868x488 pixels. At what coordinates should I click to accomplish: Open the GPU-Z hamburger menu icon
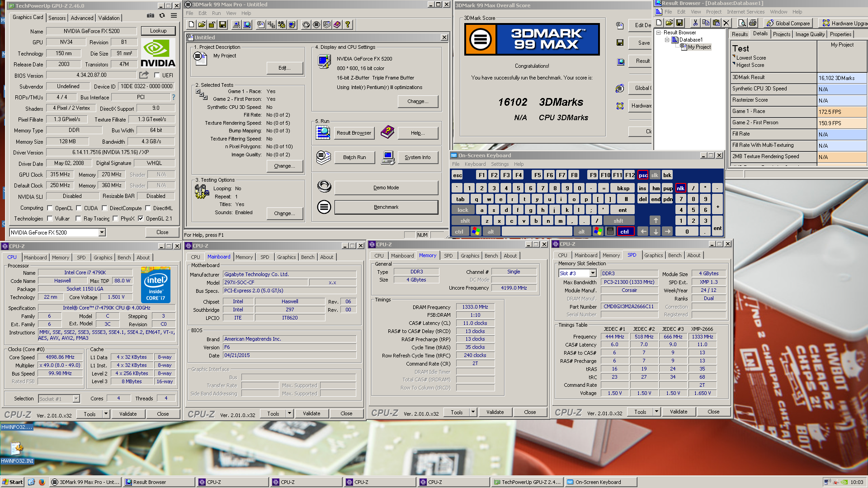coord(174,16)
